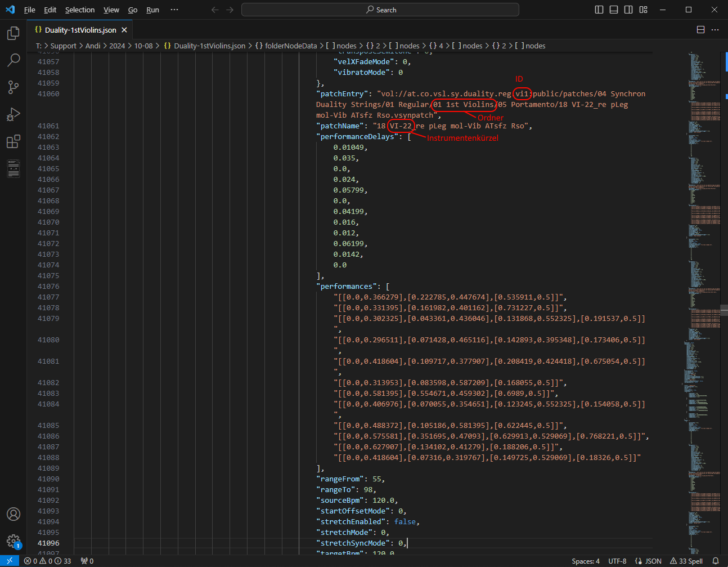728x567 pixels.
Task: Open Customize Layout icon in title bar
Action: (644, 10)
